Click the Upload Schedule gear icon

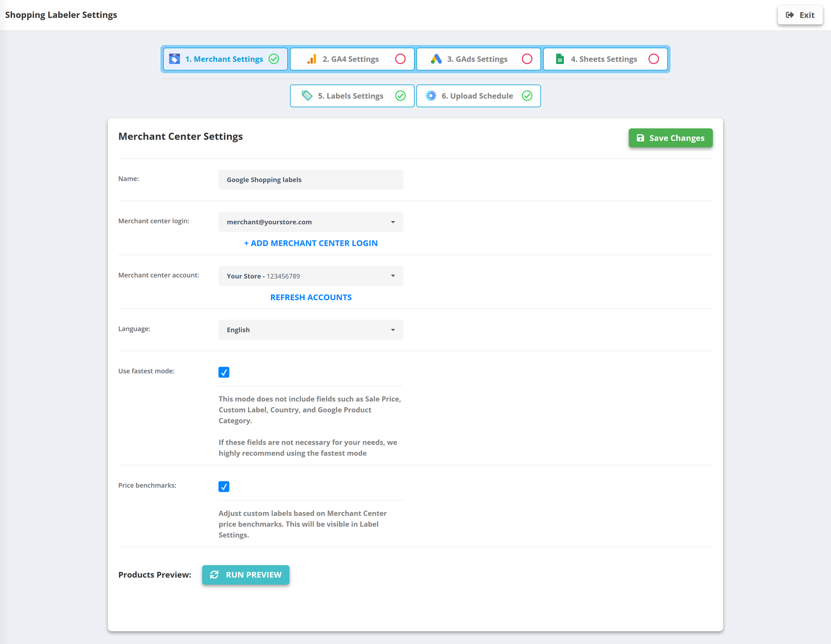(x=431, y=96)
